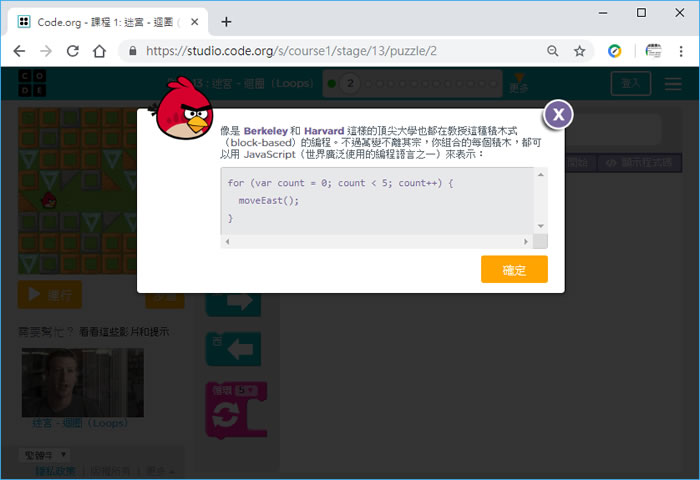This screenshot has width=700, height=480.
Task: Confirm the dialog with the orange 確定 button
Action: click(x=514, y=269)
